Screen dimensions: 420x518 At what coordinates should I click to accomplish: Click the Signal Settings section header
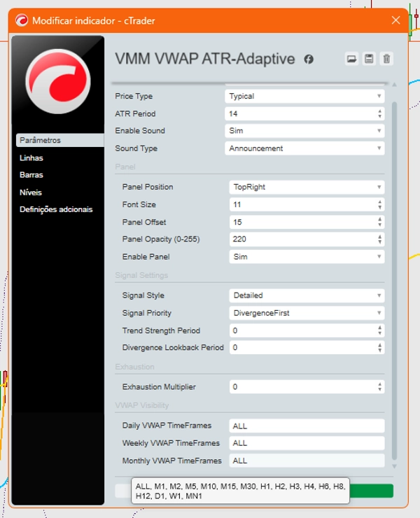[x=141, y=275]
